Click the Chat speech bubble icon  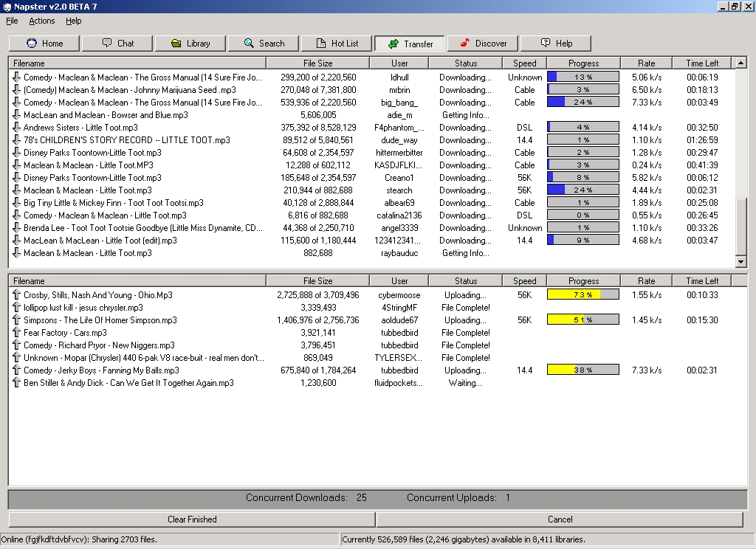(x=107, y=44)
